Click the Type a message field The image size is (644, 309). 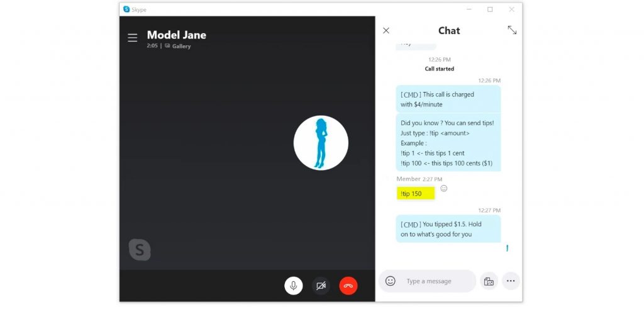(429, 281)
